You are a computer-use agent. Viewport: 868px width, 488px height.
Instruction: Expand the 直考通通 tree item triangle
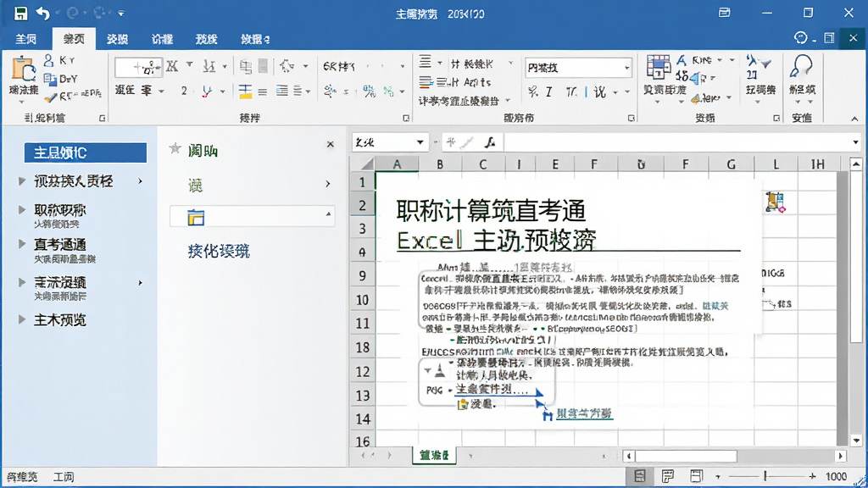coord(21,243)
